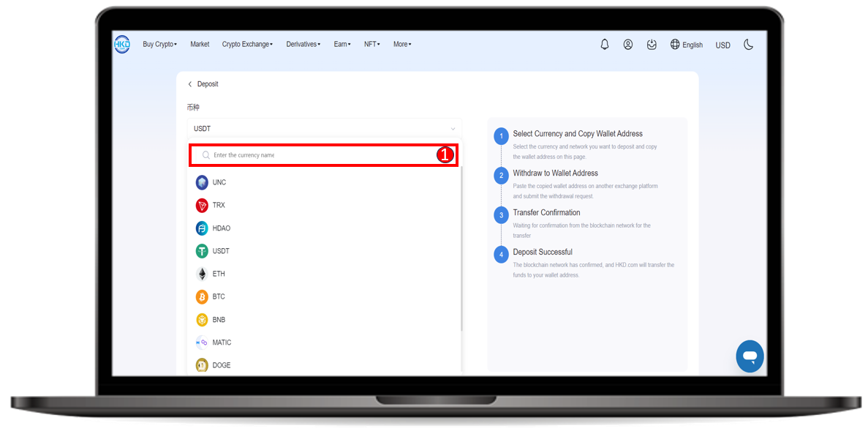Click the download app icon
The image size is (868, 434).
[652, 45]
